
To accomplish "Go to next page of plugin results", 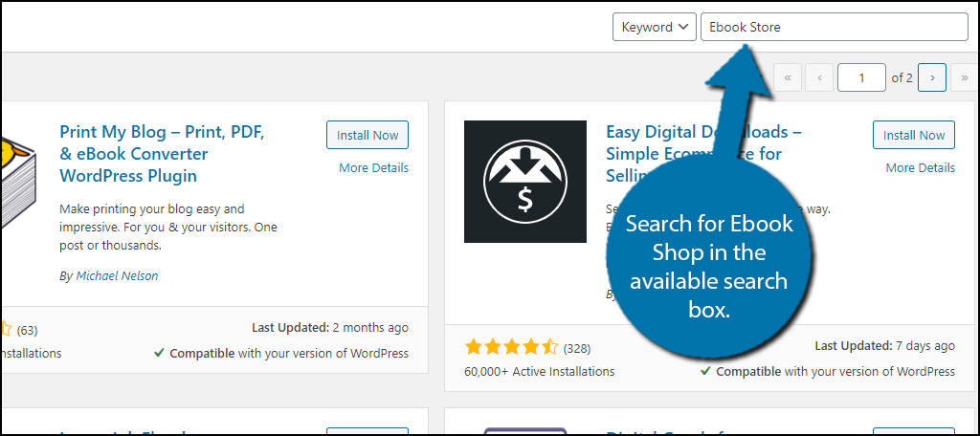I will [x=931, y=78].
